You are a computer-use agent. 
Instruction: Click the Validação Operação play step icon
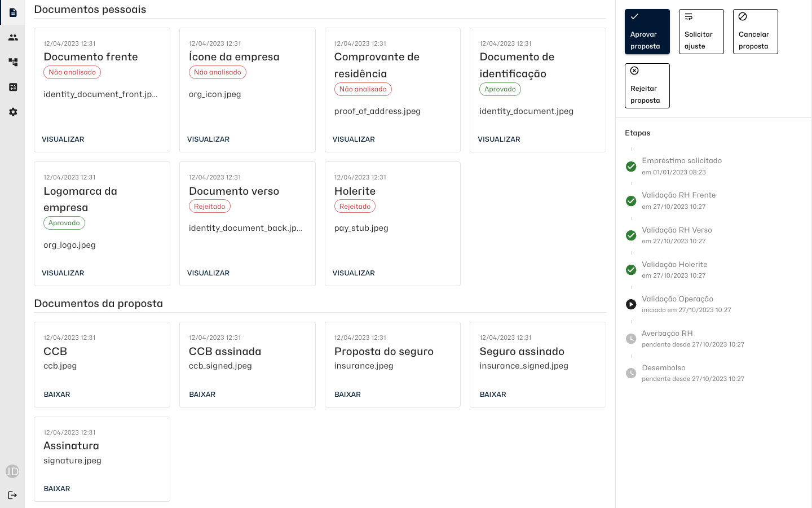631,305
